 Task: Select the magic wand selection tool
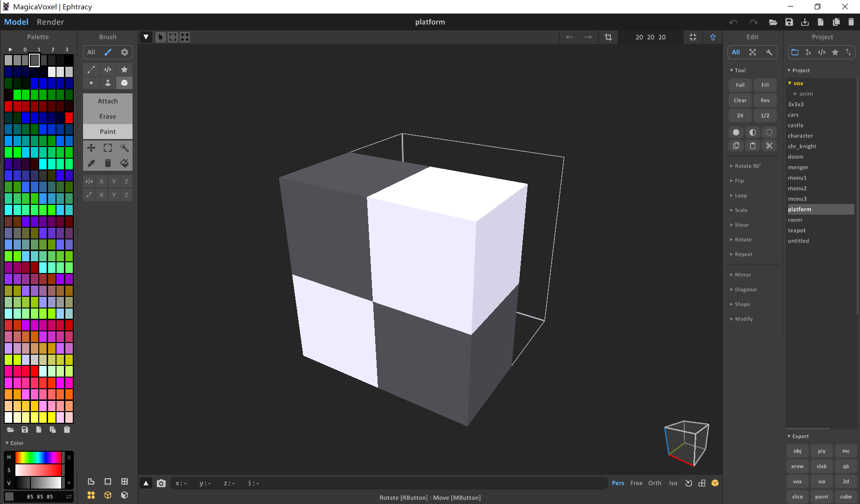[x=124, y=147]
